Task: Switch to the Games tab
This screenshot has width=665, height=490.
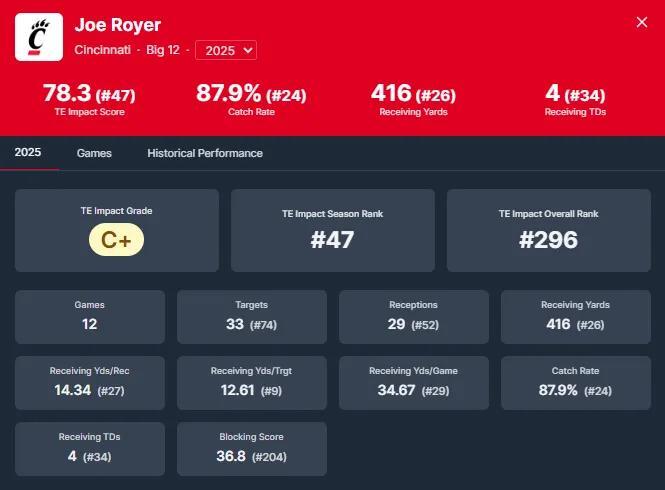Action: 94,153
